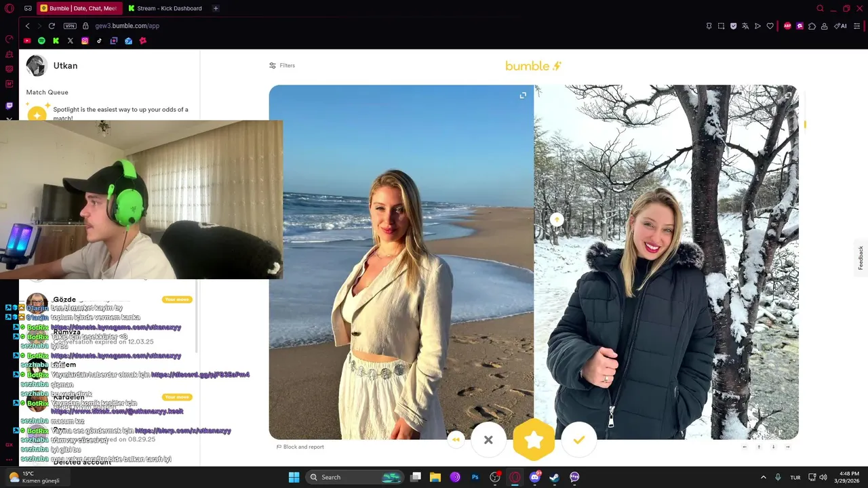Open the extensions cube menu
The height and width of the screenshot is (488, 868).
pos(812,26)
